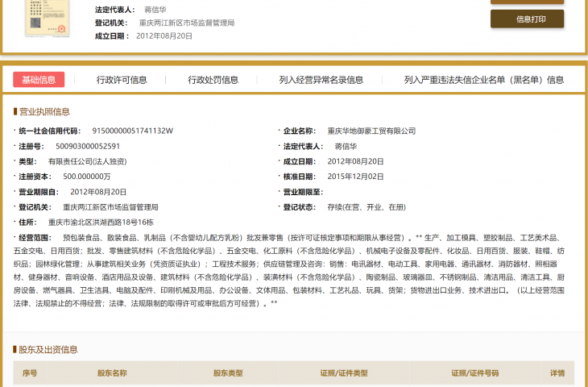Screen dimensions: 588x387
Task: Click approval date 2015年12月02日
Action: (355, 177)
